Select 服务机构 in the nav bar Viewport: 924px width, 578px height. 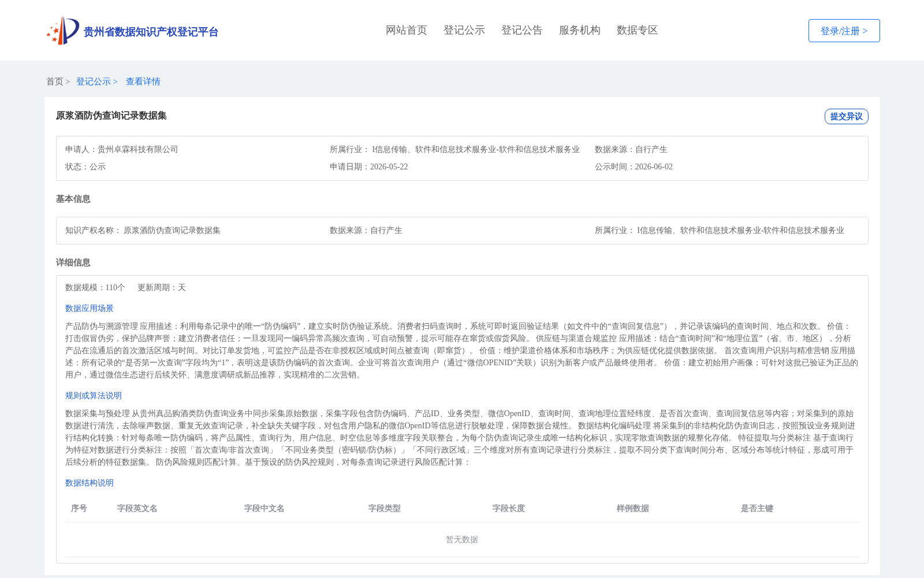[x=580, y=30]
